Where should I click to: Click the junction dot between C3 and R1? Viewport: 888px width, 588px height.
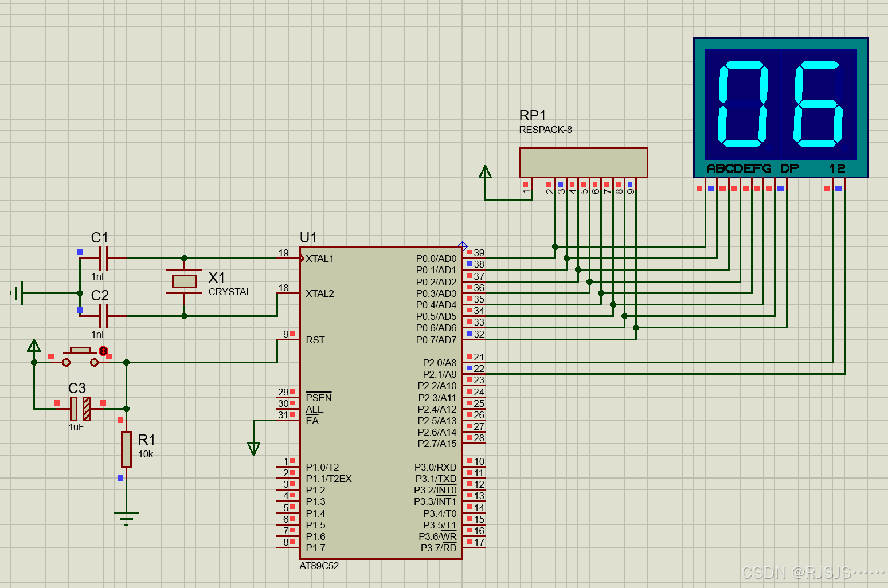pyautogui.click(x=126, y=409)
